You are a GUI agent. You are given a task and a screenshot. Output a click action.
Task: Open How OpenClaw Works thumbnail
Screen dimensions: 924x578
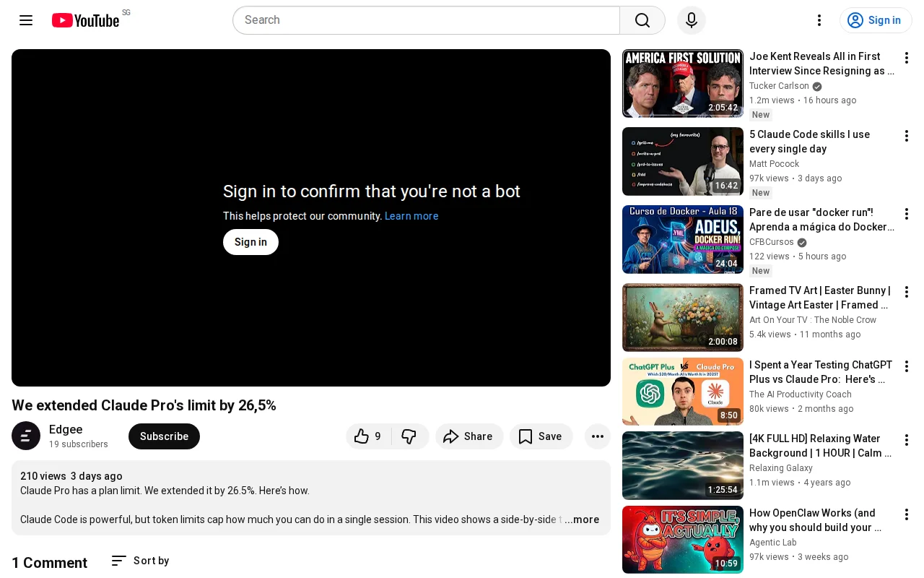coord(683,540)
